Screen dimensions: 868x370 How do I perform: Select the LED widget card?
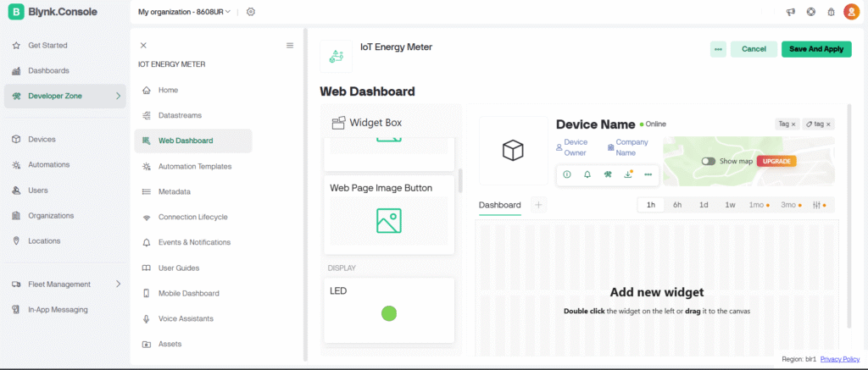coord(389,310)
